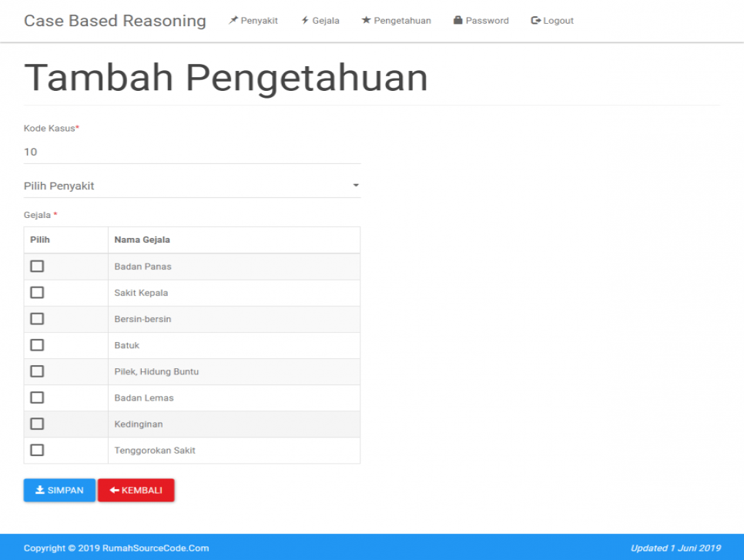Click the Case Based Reasoning brand title

[x=114, y=20]
